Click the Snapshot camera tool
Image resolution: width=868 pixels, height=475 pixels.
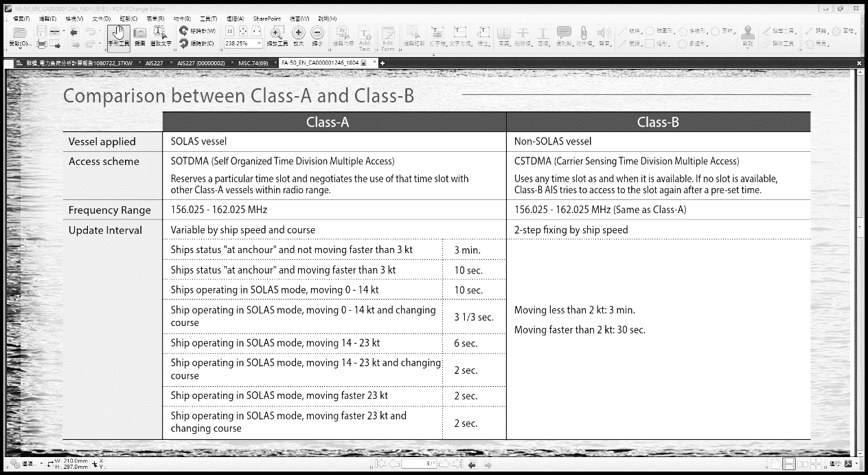tap(139, 36)
